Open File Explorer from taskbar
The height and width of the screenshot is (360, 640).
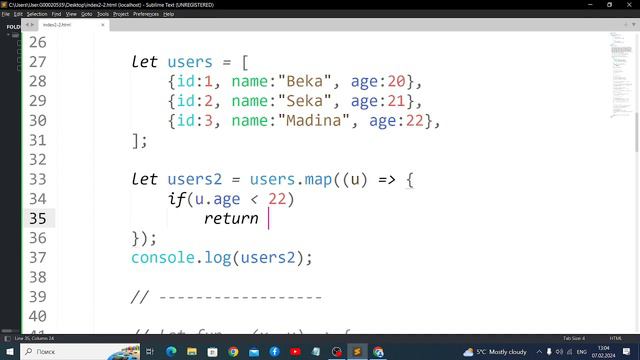tap(192, 351)
